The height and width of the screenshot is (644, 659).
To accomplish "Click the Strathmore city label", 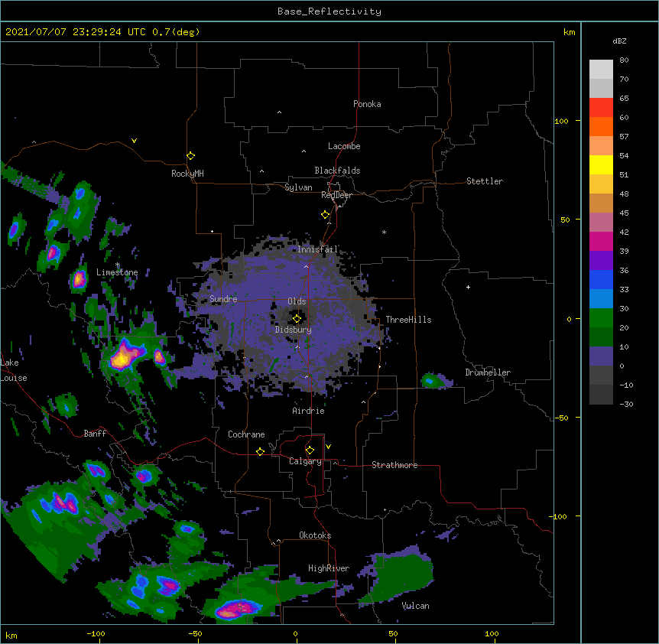I will pos(394,465).
